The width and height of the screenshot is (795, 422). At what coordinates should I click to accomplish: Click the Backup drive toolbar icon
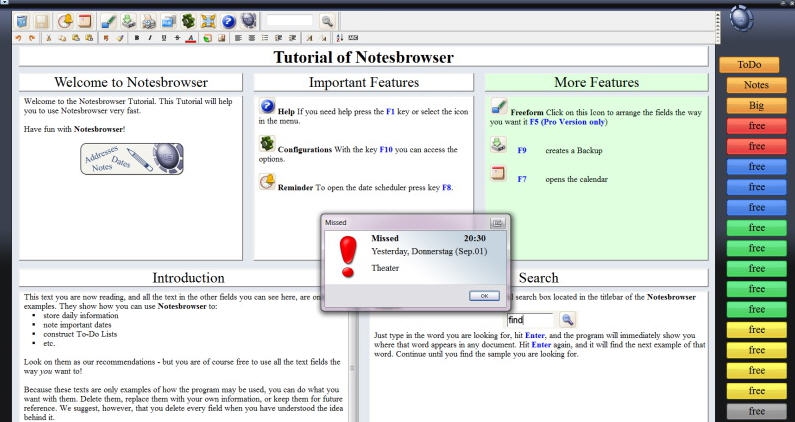click(129, 21)
